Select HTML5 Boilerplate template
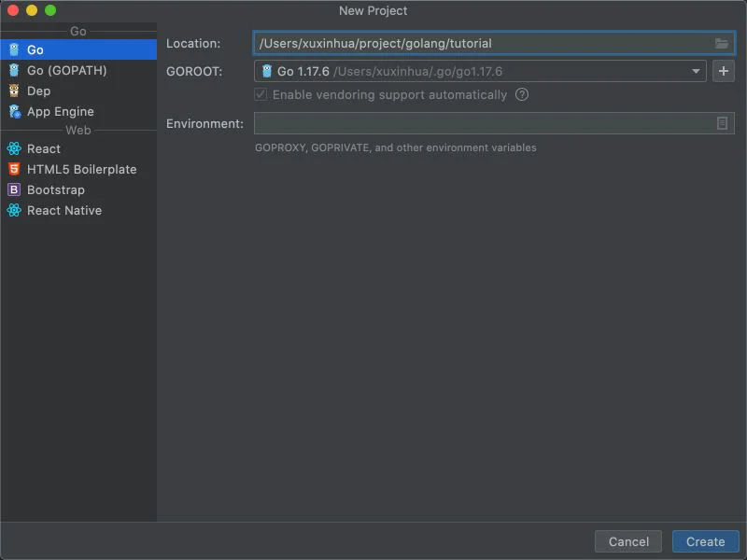Viewport: 747px width, 560px height. tap(78, 169)
